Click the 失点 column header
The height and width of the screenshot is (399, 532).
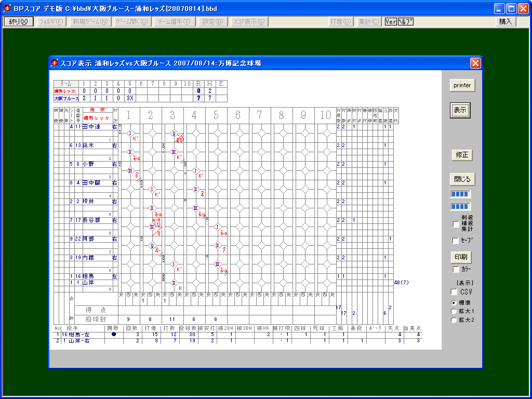click(x=394, y=328)
